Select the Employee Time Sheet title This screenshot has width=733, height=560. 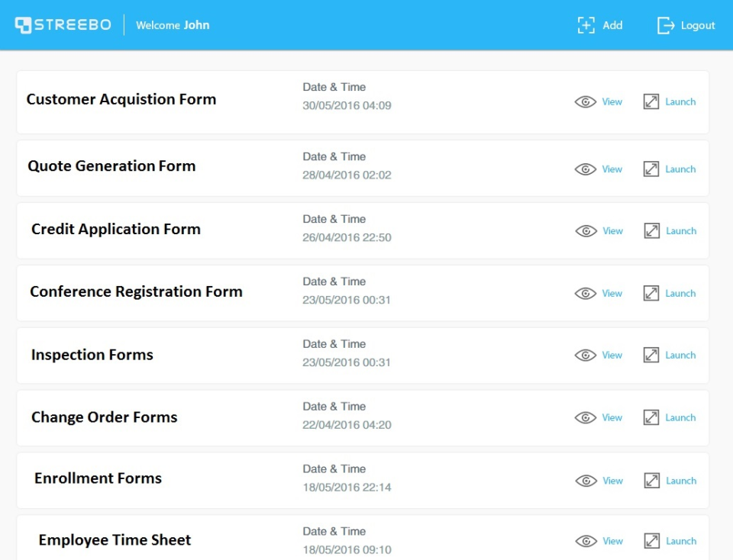(x=115, y=540)
